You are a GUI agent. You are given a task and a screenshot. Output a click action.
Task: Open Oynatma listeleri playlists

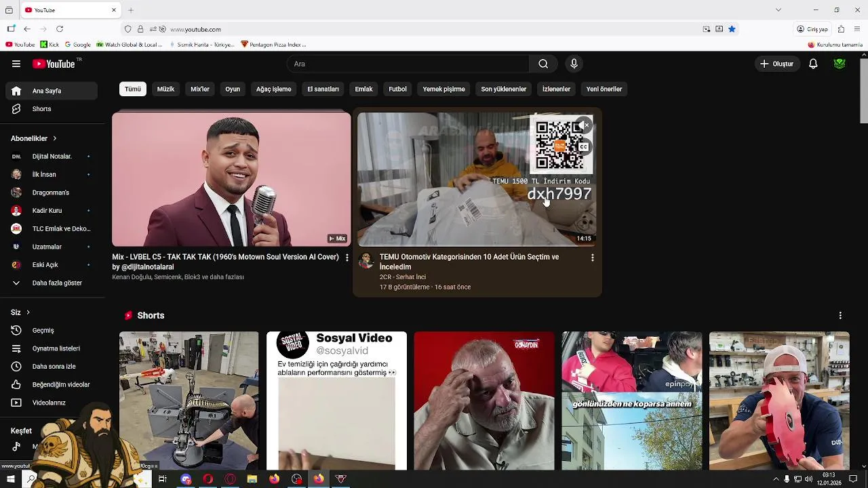(x=52, y=348)
